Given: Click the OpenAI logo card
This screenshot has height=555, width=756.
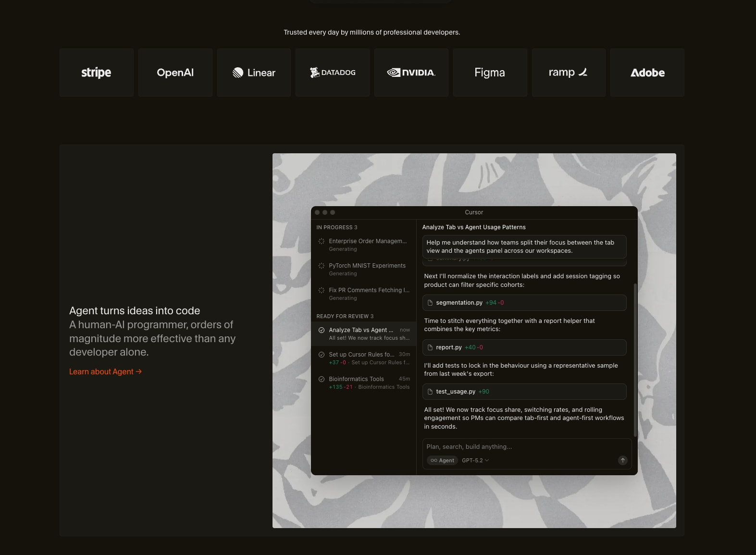Looking at the screenshot, I should pyautogui.click(x=175, y=73).
